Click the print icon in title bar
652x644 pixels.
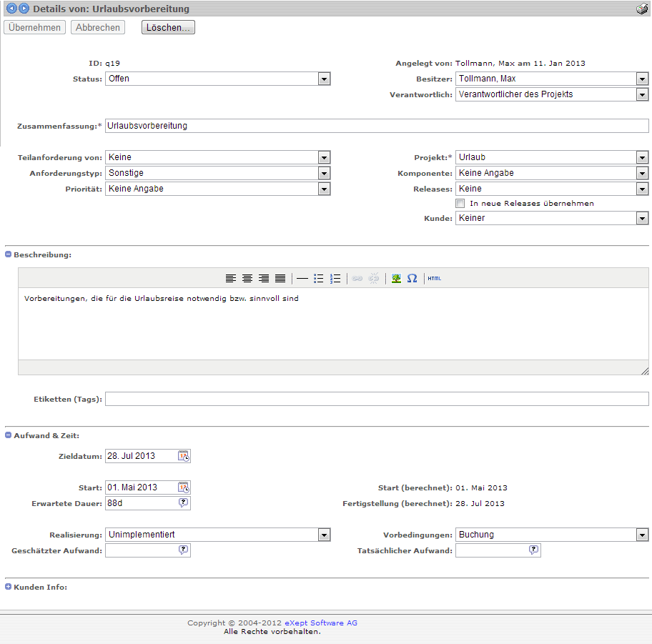pos(641,9)
